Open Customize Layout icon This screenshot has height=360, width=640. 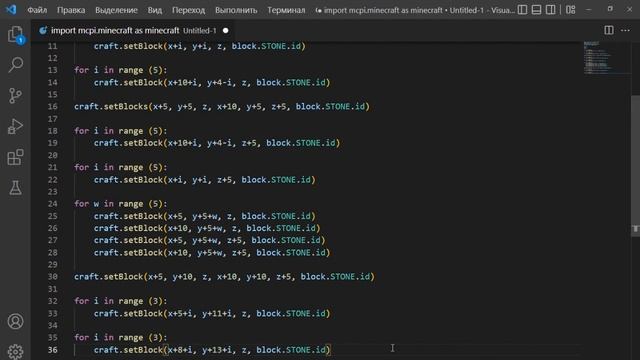click(571, 10)
